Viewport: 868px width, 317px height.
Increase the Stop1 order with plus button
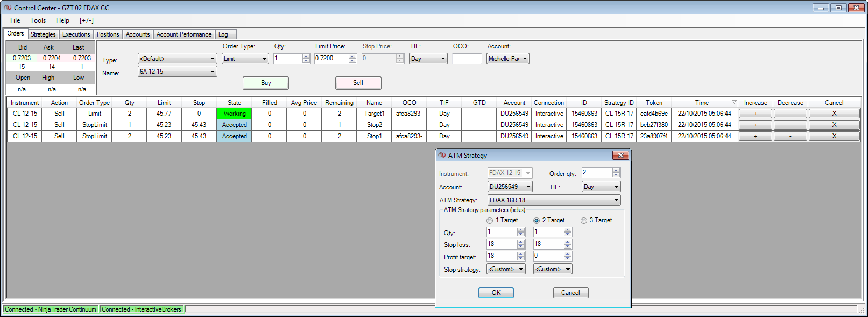tap(756, 136)
